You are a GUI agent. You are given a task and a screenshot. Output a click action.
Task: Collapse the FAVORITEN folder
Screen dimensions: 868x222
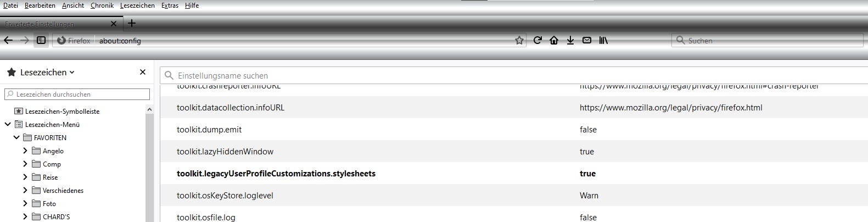[x=16, y=137]
